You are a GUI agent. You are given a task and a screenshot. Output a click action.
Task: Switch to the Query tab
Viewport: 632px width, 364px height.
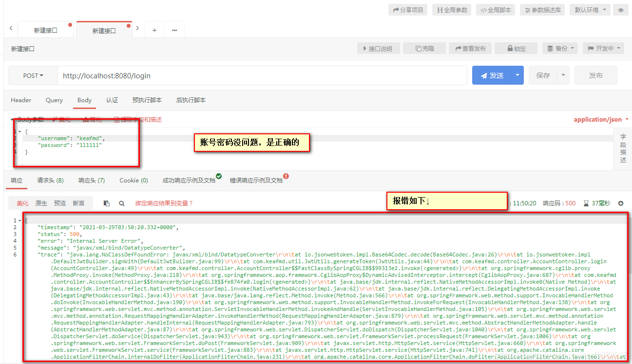pos(54,100)
